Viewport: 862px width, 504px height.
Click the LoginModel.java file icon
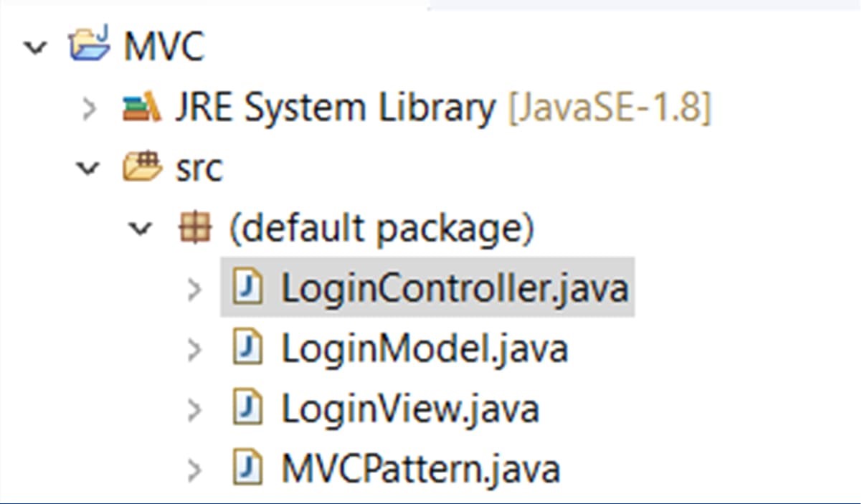point(248,348)
